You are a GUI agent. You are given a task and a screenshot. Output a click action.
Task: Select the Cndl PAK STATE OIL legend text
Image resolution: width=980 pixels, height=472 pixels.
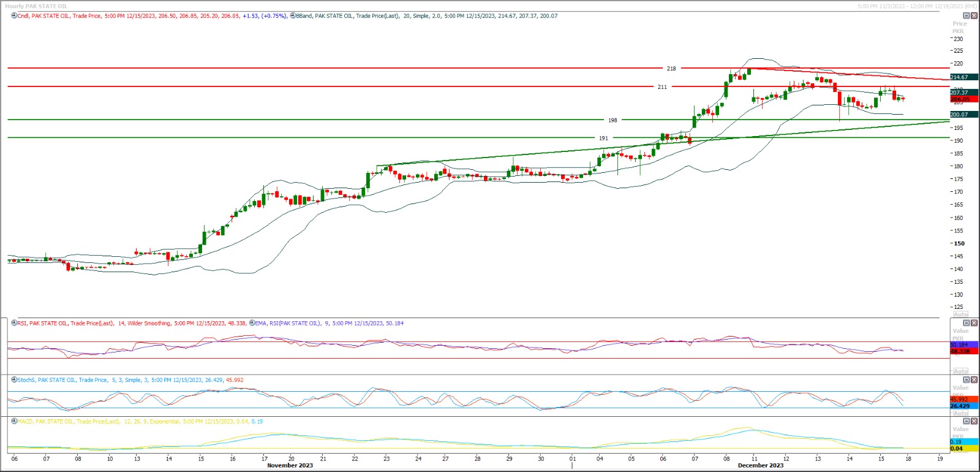153,16
